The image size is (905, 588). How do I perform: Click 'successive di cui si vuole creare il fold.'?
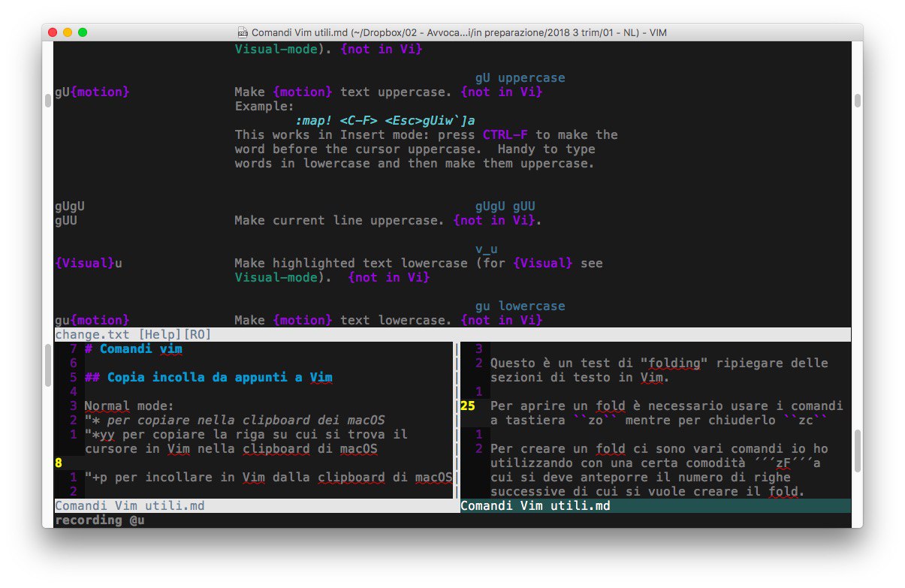pos(648,492)
